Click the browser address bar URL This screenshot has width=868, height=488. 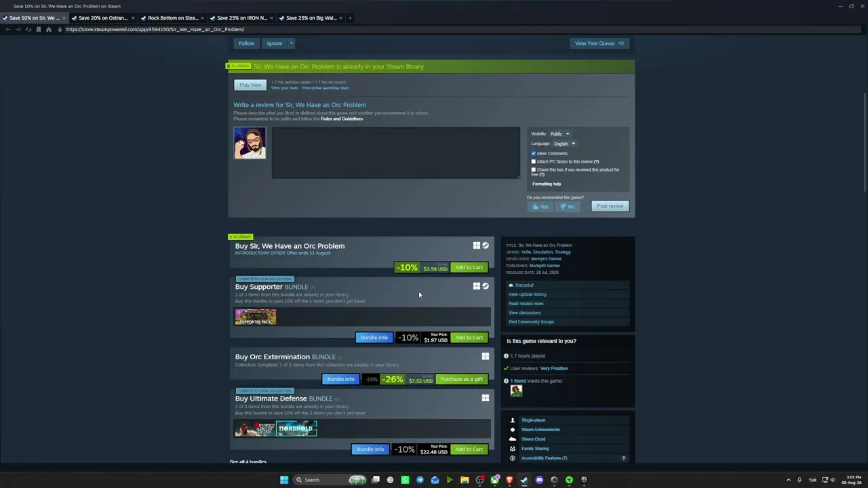pos(155,29)
